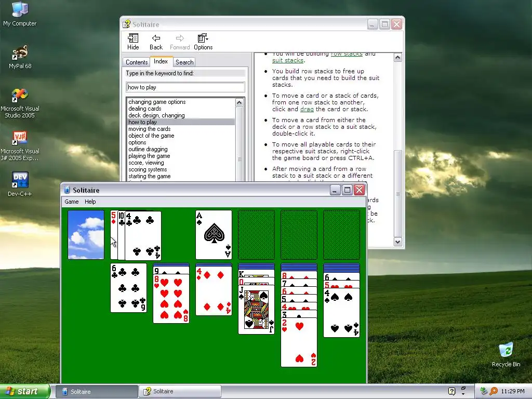The height and width of the screenshot is (399, 532).
Task: Select 'changing game options' index entry
Action: [157, 102]
